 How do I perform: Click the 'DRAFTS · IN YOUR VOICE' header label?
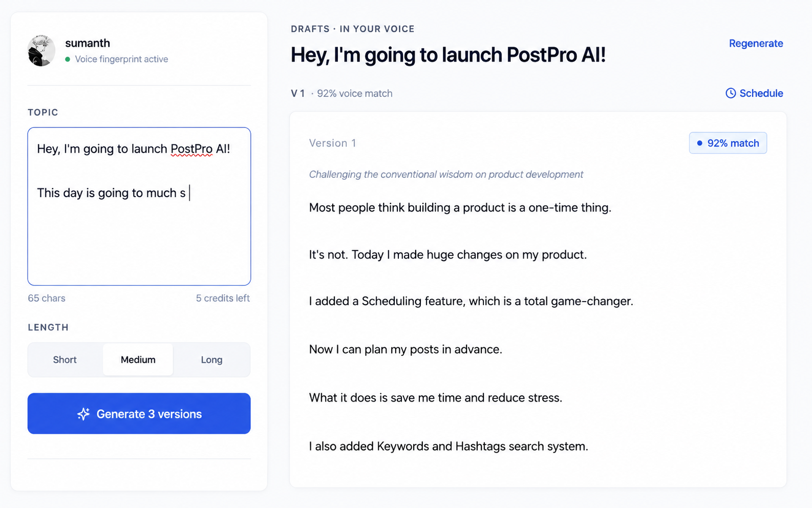click(353, 29)
